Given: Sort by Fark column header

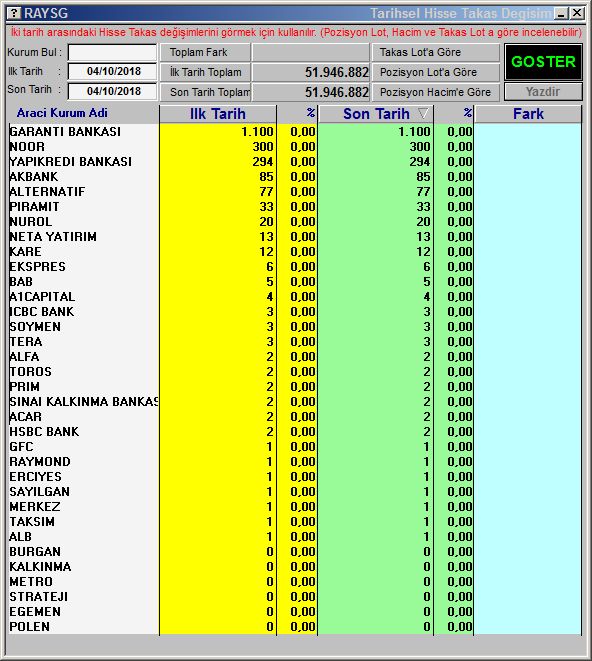Looking at the screenshot, I should (x=528, y=114).
